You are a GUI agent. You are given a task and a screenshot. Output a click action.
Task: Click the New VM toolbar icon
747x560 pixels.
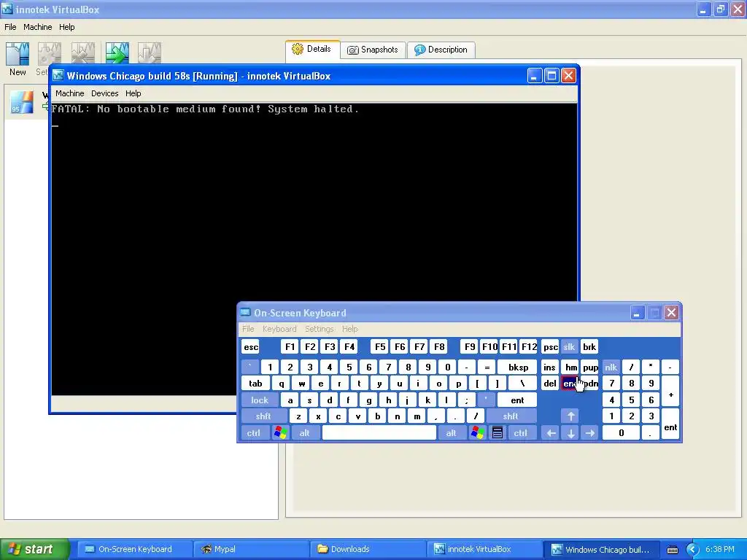[18, 53]
